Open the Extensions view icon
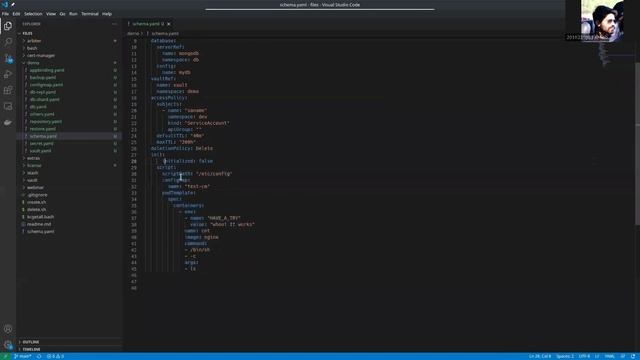 [x=8, y=90]
